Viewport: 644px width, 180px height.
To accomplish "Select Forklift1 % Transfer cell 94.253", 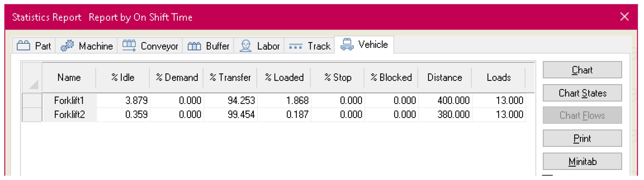I will pos(231,100).
